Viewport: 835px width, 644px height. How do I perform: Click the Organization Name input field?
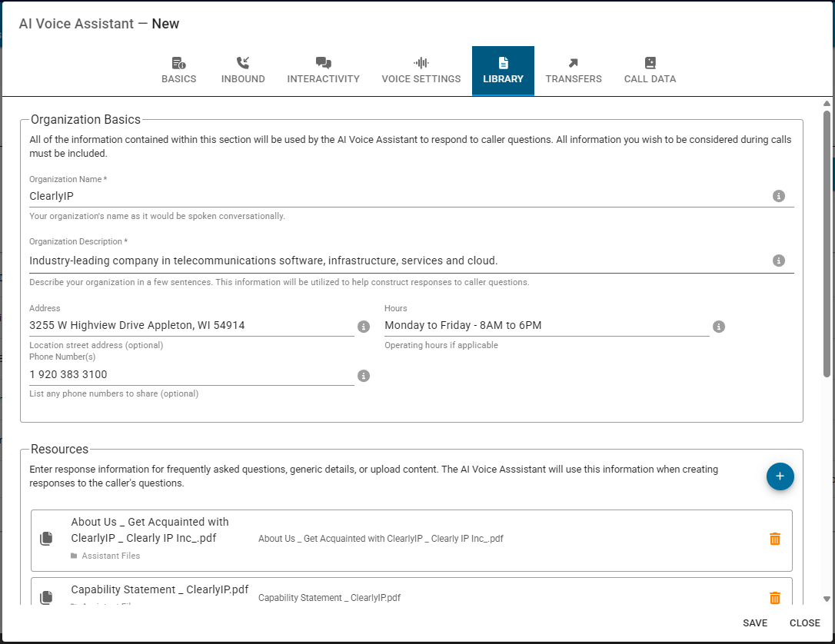(x=396, y=196)
